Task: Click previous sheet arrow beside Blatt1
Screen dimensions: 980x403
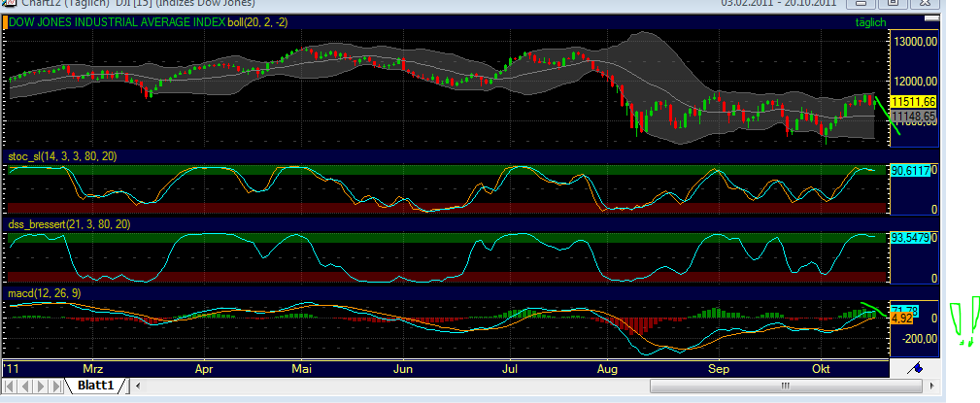Action: coord(25,386)
